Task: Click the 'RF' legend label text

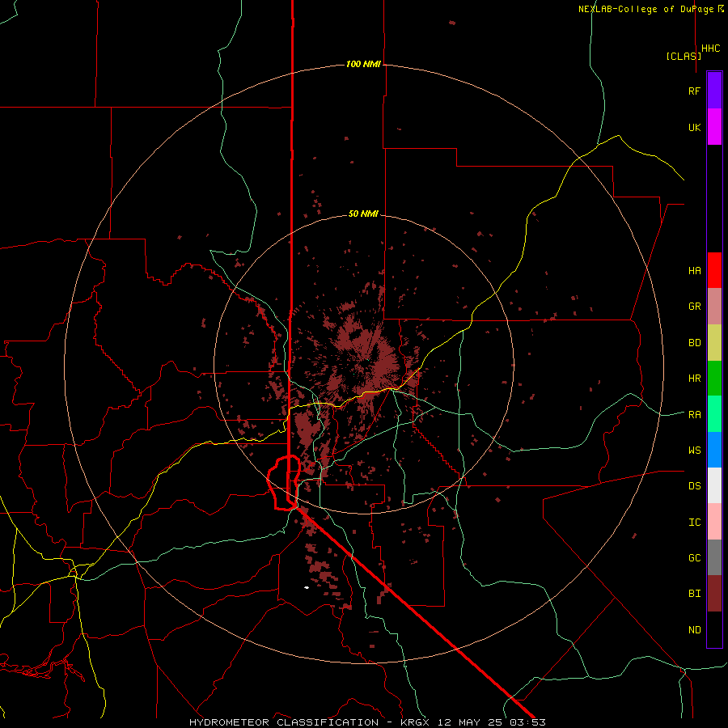Action: coord(694,91)
